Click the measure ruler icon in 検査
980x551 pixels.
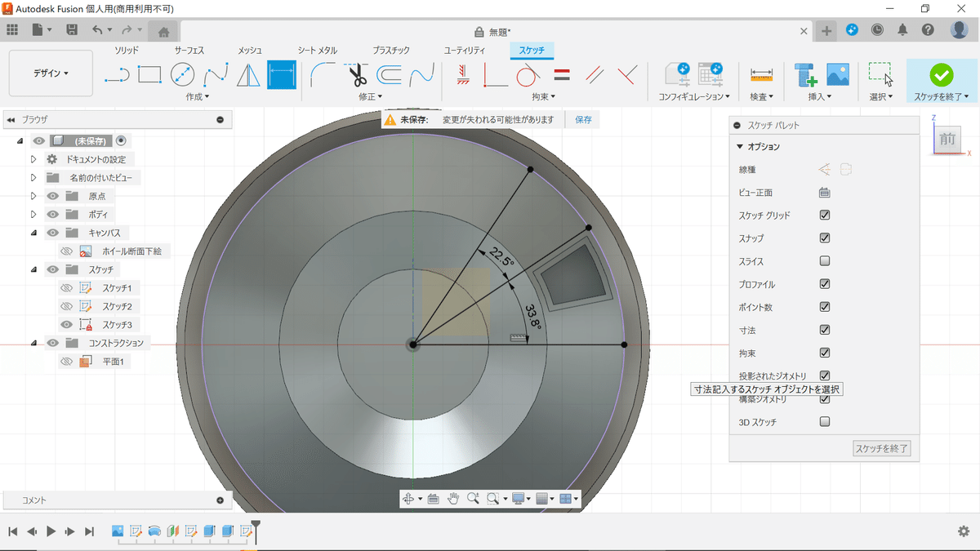coord(761,75)
